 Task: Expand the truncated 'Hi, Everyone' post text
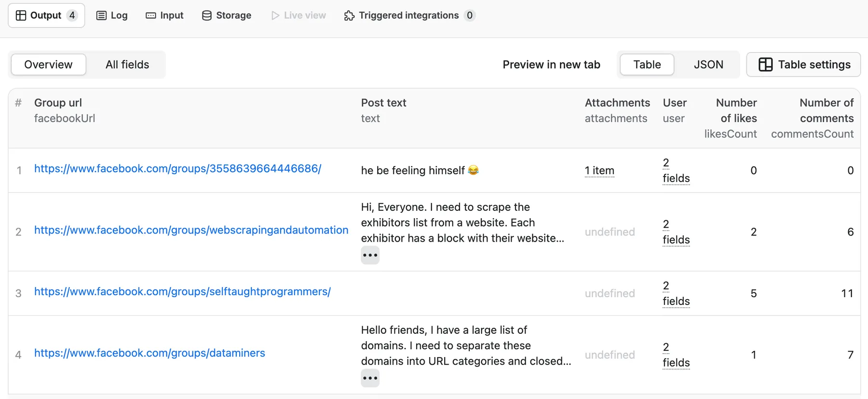coord(370,255)
